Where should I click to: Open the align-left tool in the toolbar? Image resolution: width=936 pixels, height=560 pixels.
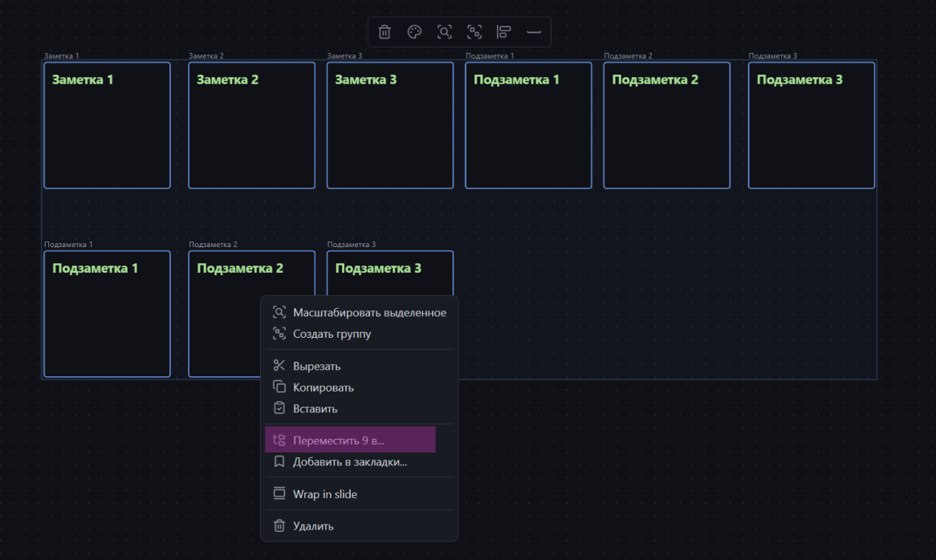click(x=504, y=32)
